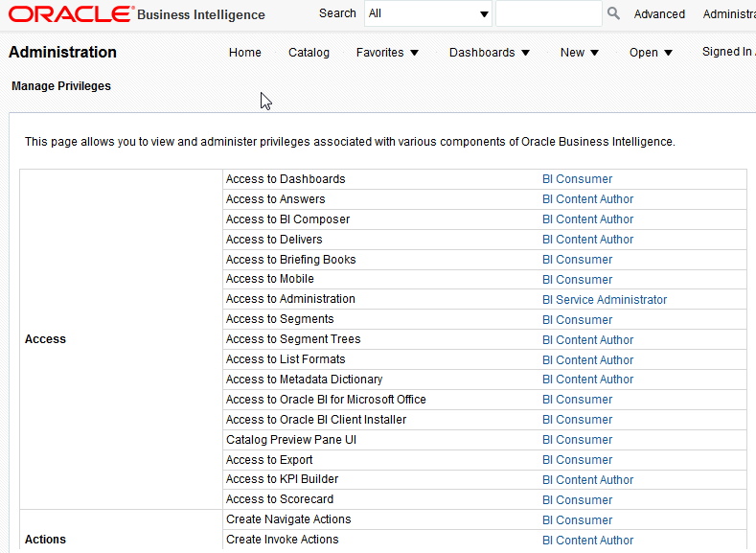
Task: Open BI Consumer for Oracle BI Client Installer
Action: click(x=577, y=420)
